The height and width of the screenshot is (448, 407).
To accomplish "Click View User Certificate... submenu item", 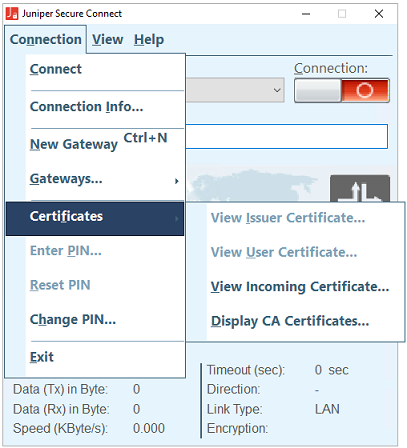I will coord(296,252).
